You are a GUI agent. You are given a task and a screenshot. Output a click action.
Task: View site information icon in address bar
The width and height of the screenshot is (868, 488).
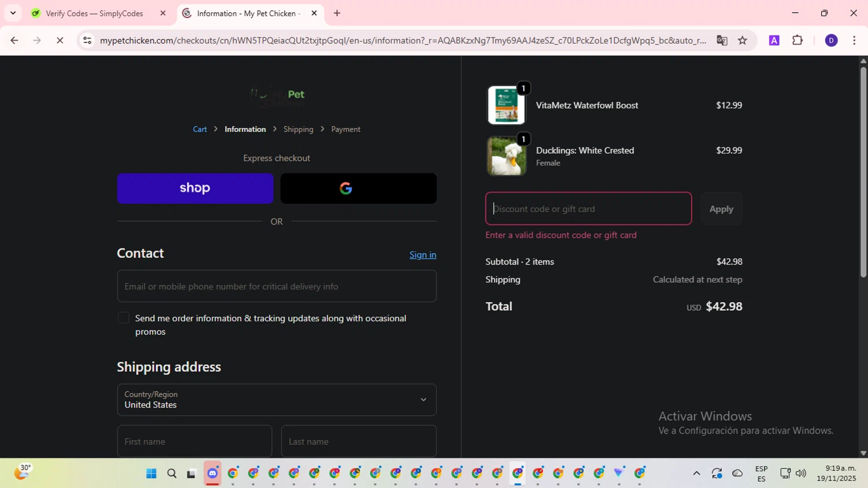click(87, 41)
